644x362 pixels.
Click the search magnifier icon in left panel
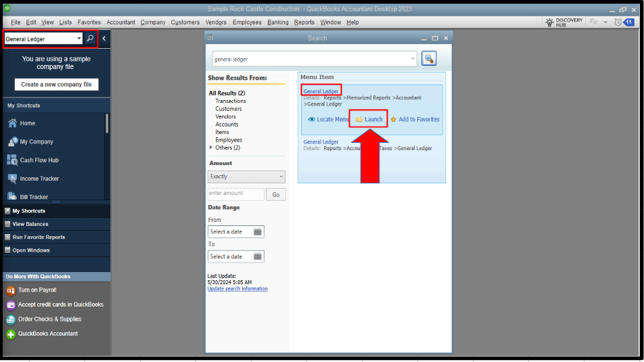tap(90, 39)
